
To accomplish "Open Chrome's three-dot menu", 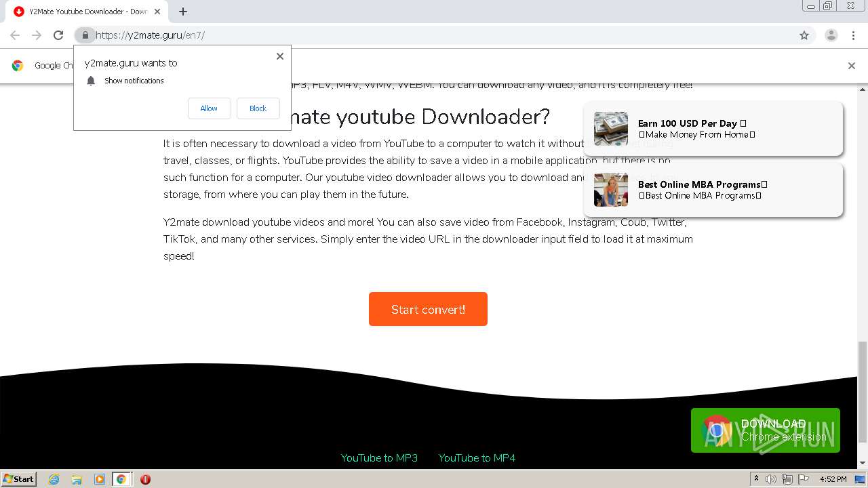I will (853, 35).
